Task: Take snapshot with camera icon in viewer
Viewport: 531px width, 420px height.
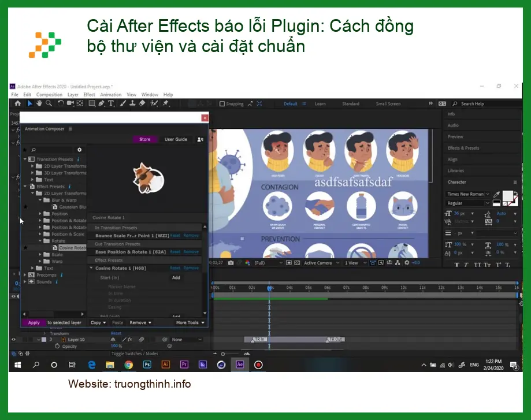Action: 231,263
